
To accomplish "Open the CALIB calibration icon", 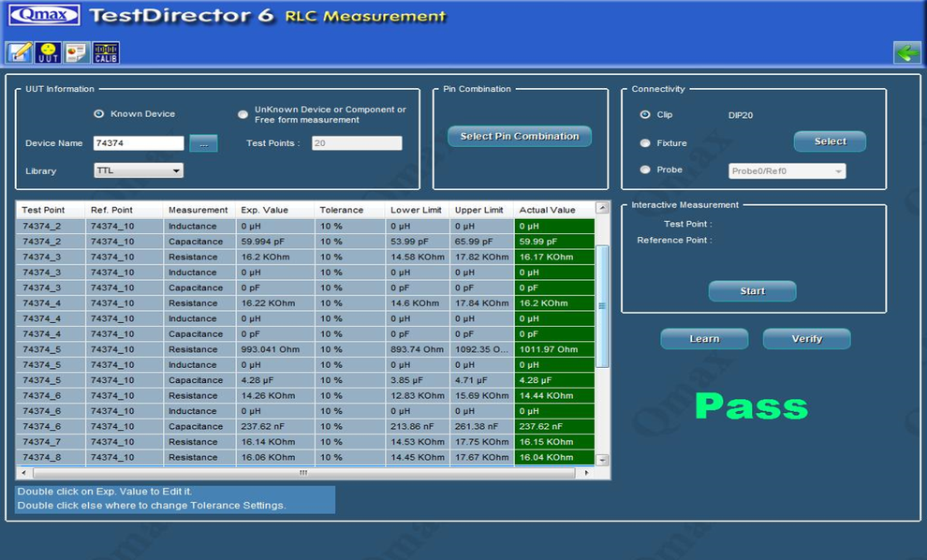I will tap(106, 52).
